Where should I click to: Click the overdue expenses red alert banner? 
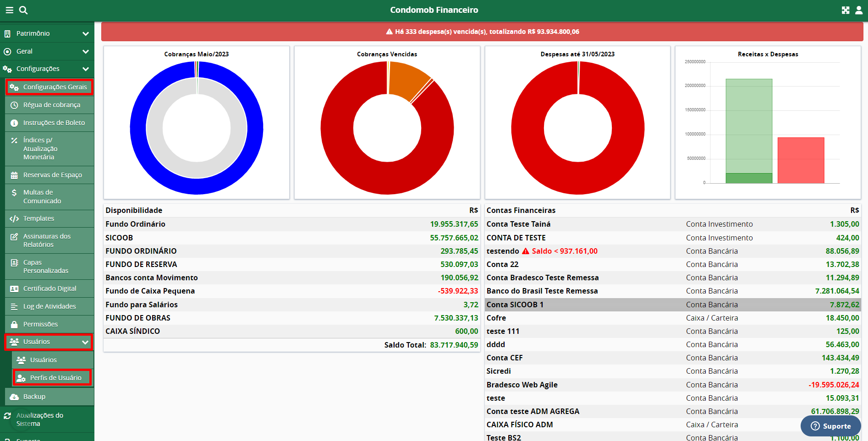(x=482, y=32)
